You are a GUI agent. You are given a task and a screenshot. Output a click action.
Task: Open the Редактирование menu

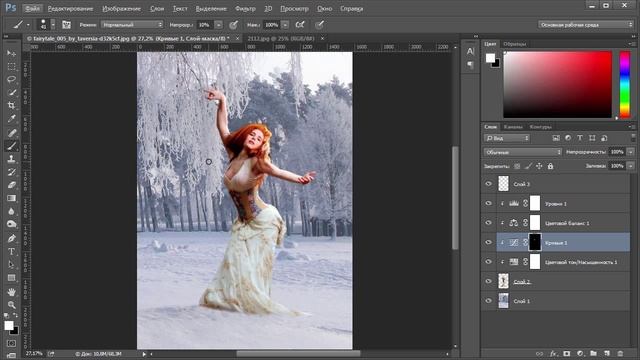(70, 9)
